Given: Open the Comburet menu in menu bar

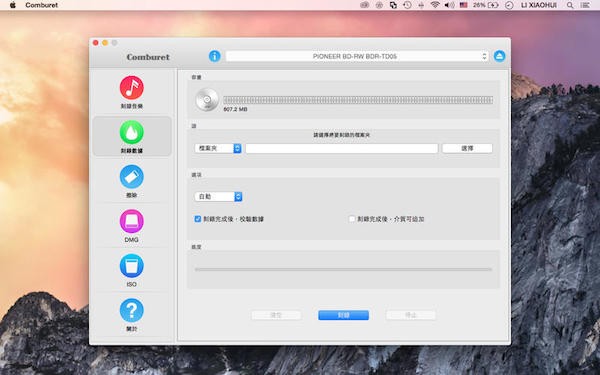Looking at the screenshot, I should click(42, 5).
